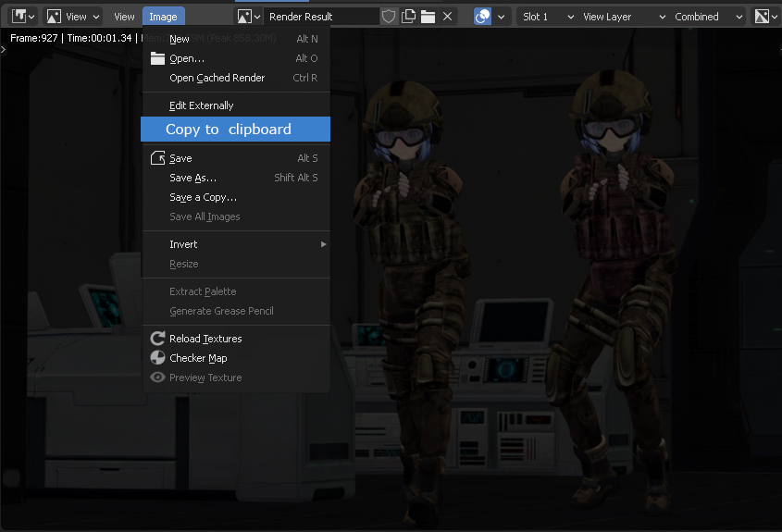This screenshot has height=532, width=782.
Task: Toggle the fake user shield icon
Action: tap(389, 17)
